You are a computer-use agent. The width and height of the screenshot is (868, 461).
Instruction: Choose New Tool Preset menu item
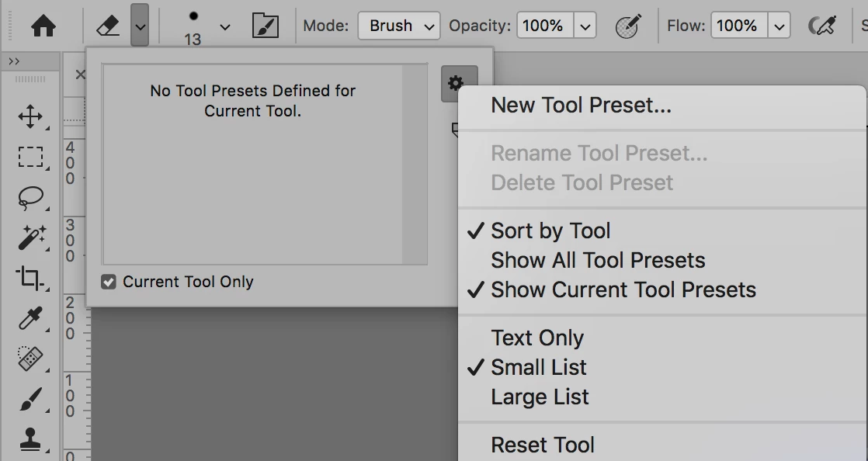[x=581, y=105]
